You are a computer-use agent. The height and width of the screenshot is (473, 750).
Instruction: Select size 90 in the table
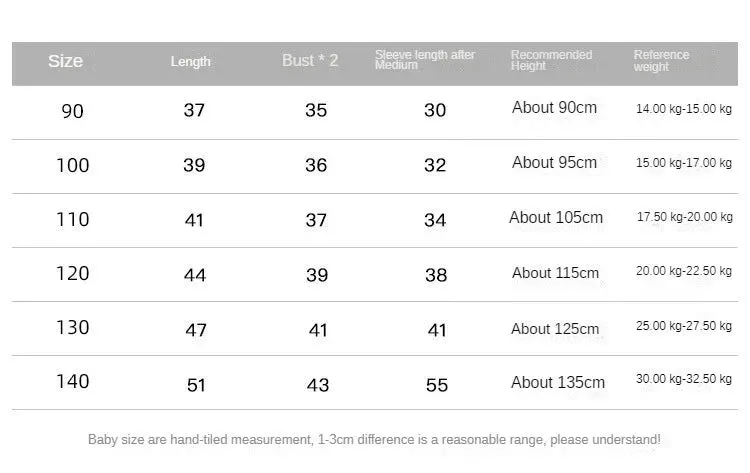(73, 111)
